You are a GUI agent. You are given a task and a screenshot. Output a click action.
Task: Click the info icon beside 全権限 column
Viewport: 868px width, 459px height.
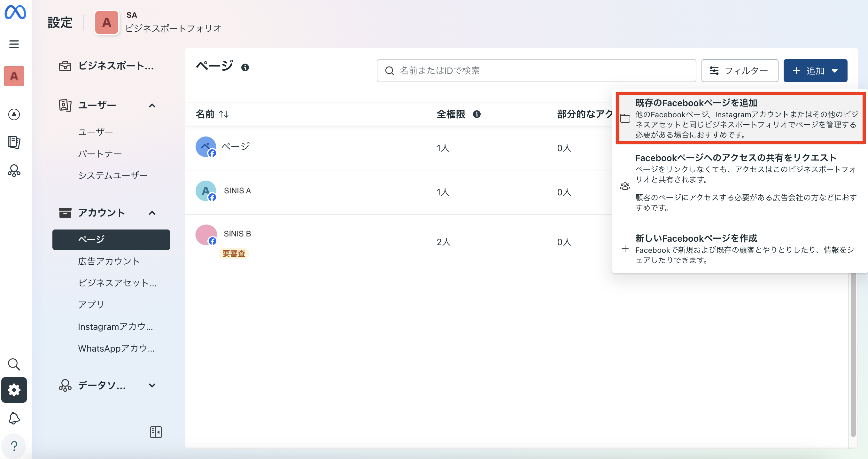pyautogui.click(x=477, y=114)
